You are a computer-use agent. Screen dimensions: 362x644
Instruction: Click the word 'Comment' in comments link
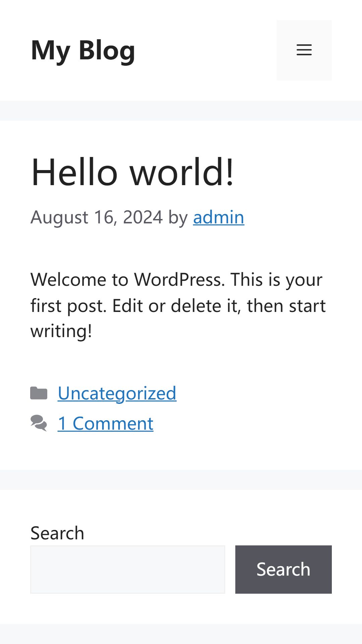tap(113, 423)
